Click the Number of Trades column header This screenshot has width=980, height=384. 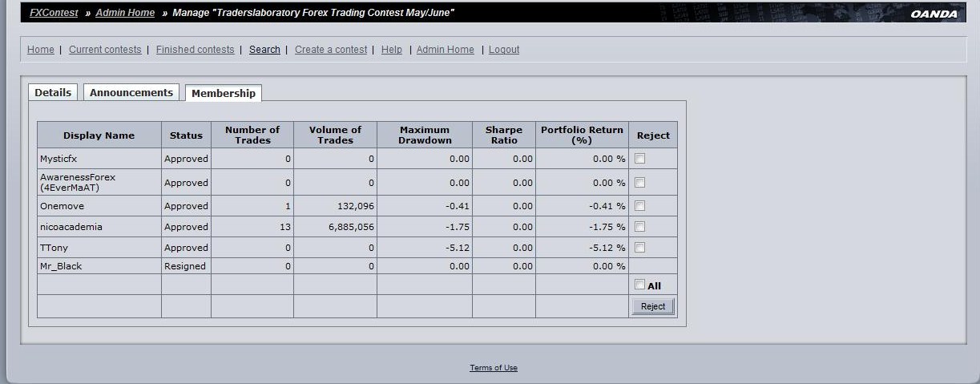coord(252,135)
